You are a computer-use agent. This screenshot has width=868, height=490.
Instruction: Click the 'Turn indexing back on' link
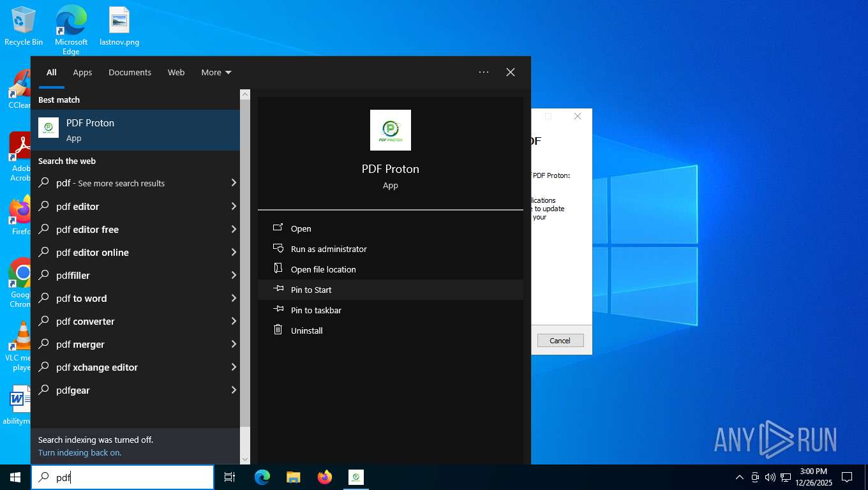pyautogui.click(x=80, y=452)
